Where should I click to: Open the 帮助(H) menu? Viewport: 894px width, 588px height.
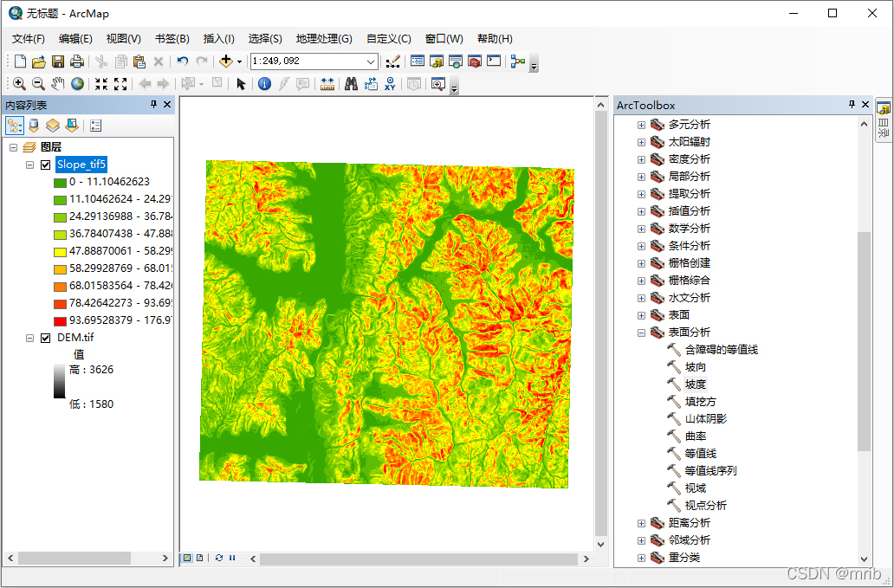[495, 39]
